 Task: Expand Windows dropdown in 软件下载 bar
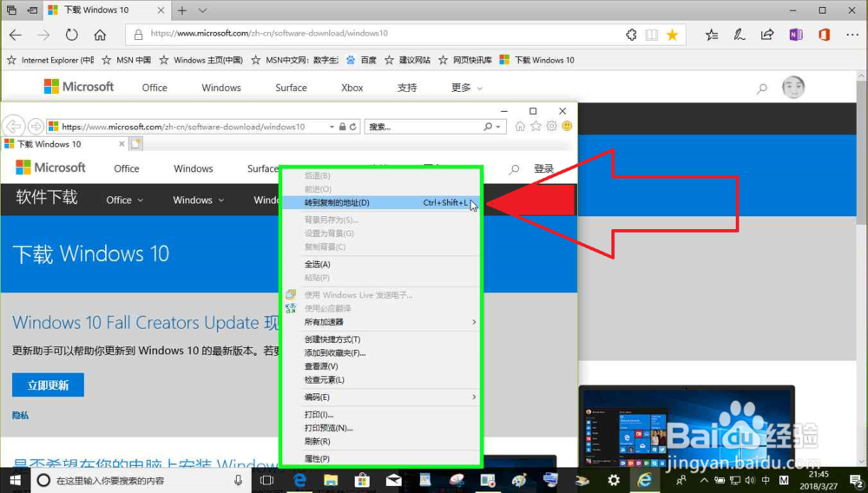(198, 200)
